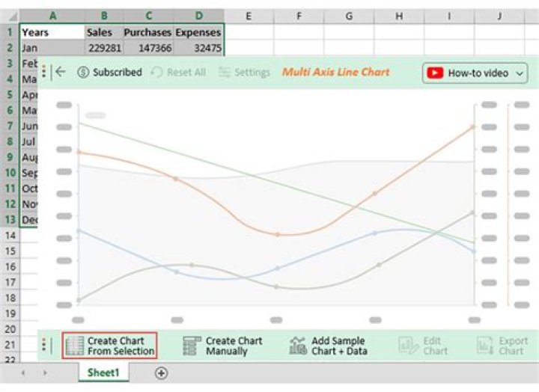This screenshot has height=392, width=539.
Task: Select column header G
Action: pyautogui.click(x=349, y=16)
